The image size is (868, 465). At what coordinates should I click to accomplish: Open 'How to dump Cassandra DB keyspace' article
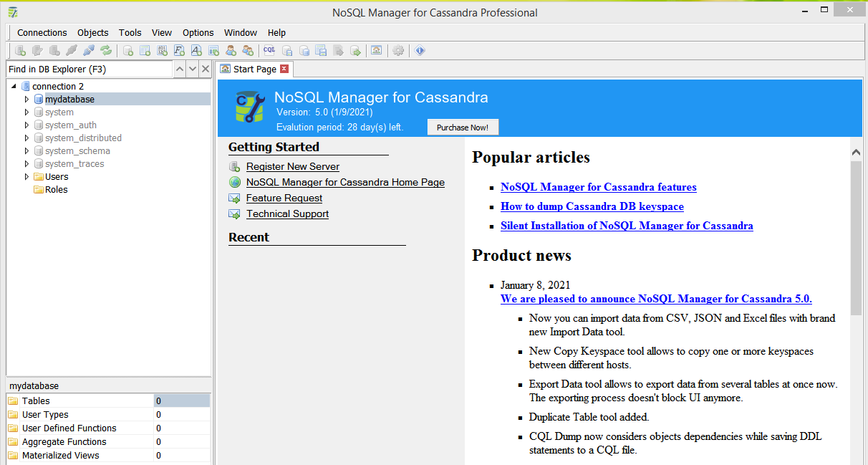[x=592, y=206]
